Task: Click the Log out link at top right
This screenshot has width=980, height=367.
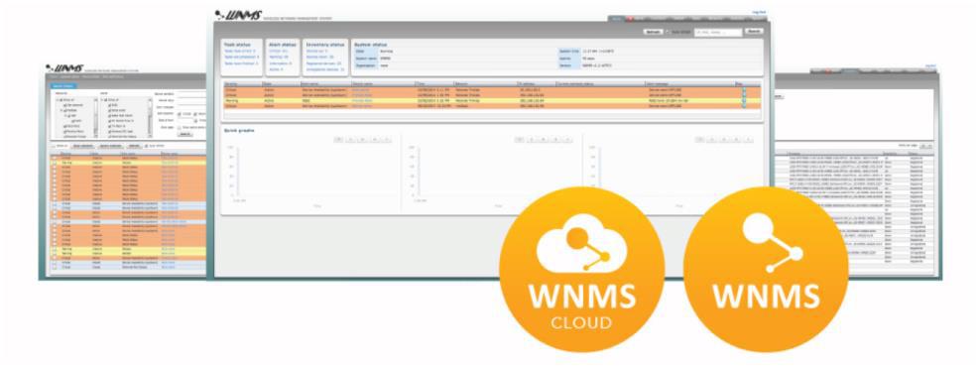Action: point(760,12)
